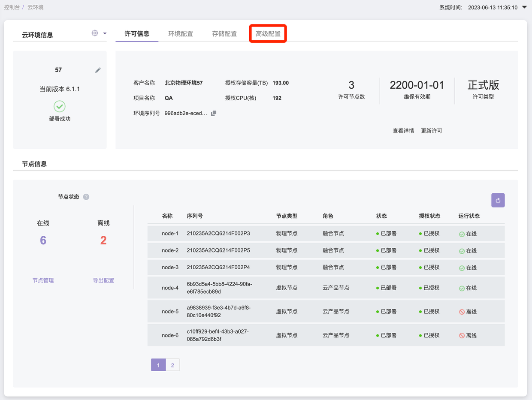Viewport: 532px width, 400px height.
Task: Open the system time dropdown arrow
Action: pos(524,7)
